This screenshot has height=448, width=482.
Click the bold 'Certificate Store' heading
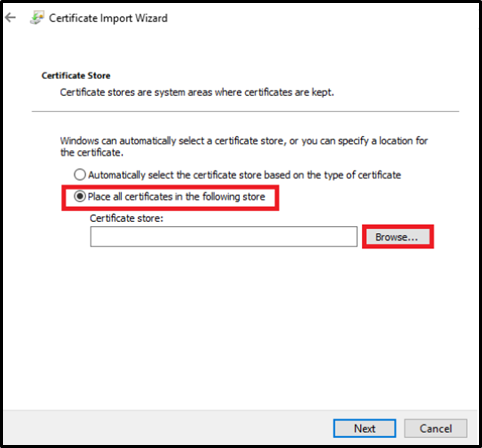76,76
